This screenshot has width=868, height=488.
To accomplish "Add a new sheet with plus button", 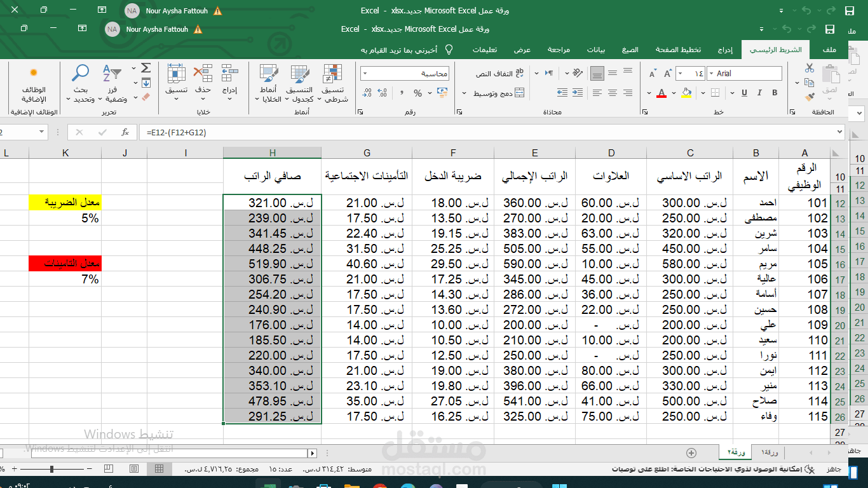I will tap(691, 452).
